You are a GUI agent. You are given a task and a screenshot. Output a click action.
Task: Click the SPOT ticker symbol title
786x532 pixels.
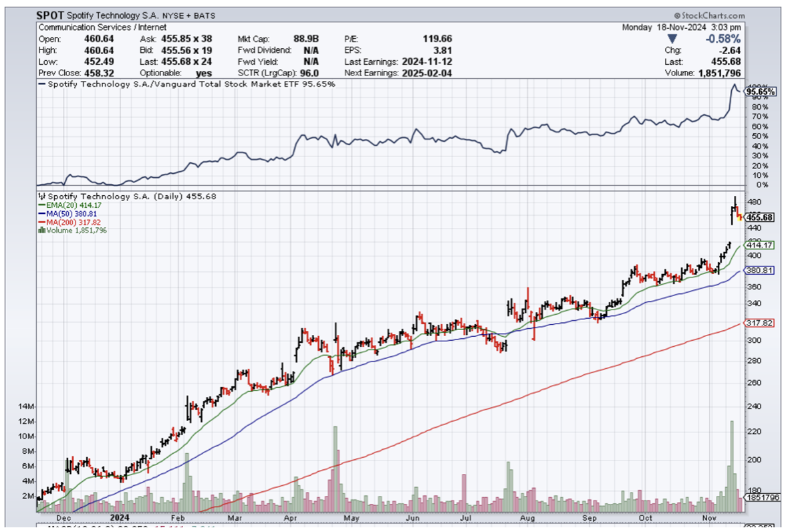pyautogui.click(x=51, y=15)
